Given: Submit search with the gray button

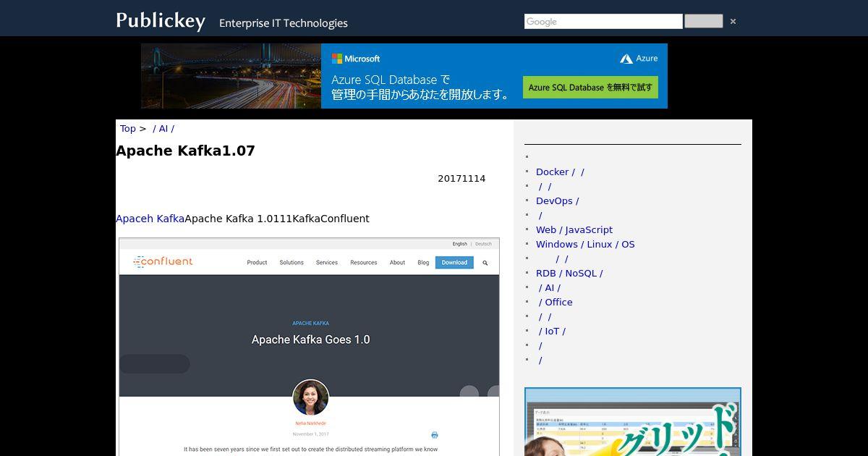Looking at the screenshot, I should tap(703, 22).
